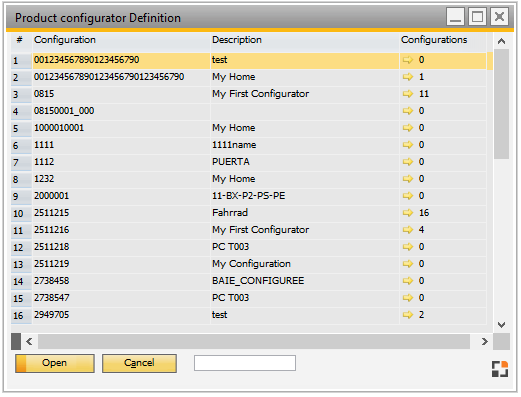Click the Configurations column header

point(443,40)
